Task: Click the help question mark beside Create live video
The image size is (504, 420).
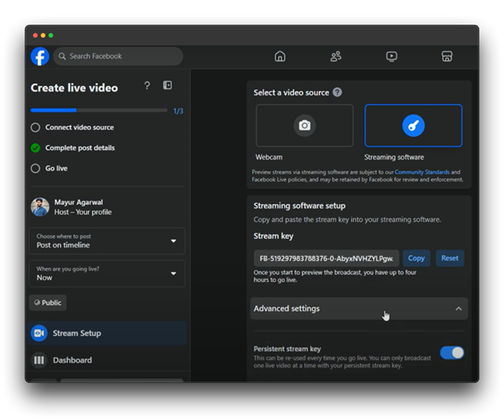Action: pos(147,86)
